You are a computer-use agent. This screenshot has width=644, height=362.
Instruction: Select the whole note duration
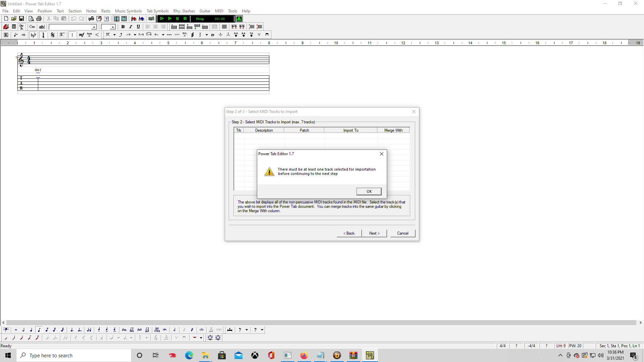(x=16, y=330)
